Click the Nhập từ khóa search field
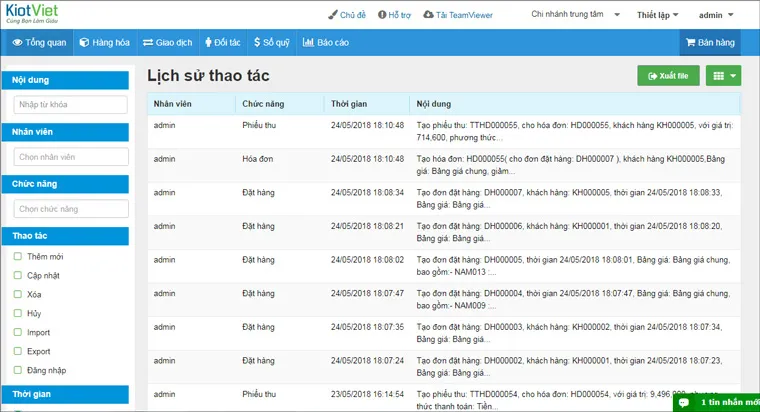This screenshot has width=760, height=412. pyautogui.click(x=70, y=105)
